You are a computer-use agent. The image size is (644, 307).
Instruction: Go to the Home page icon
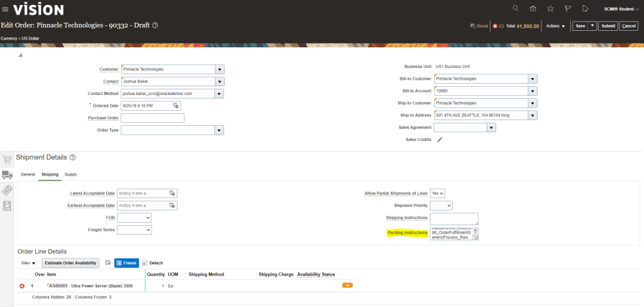pos(533,8)
